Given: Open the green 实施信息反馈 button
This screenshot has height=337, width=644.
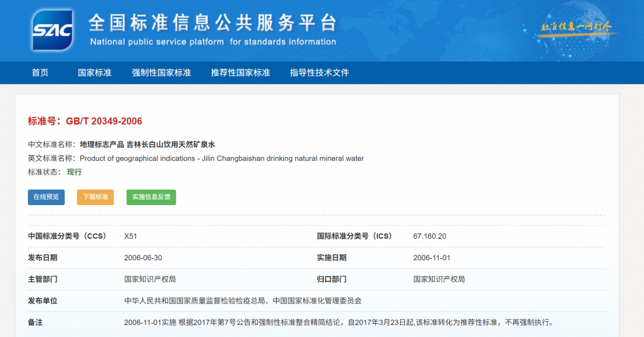Looking at the screenshot, I should (151, 197).
